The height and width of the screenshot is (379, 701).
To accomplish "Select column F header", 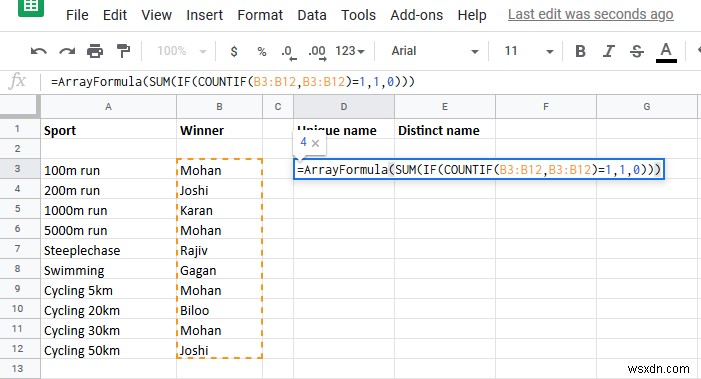I will 546,107.
